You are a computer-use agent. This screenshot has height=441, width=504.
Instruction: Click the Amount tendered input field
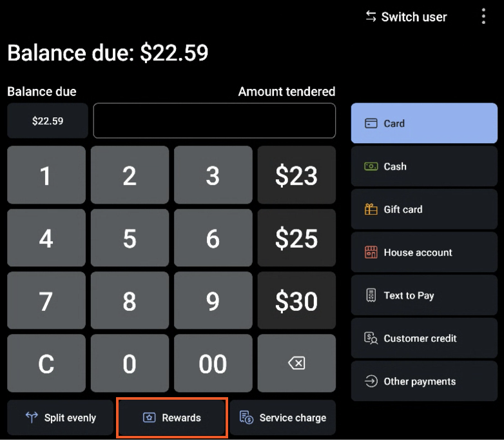point(214,121)
